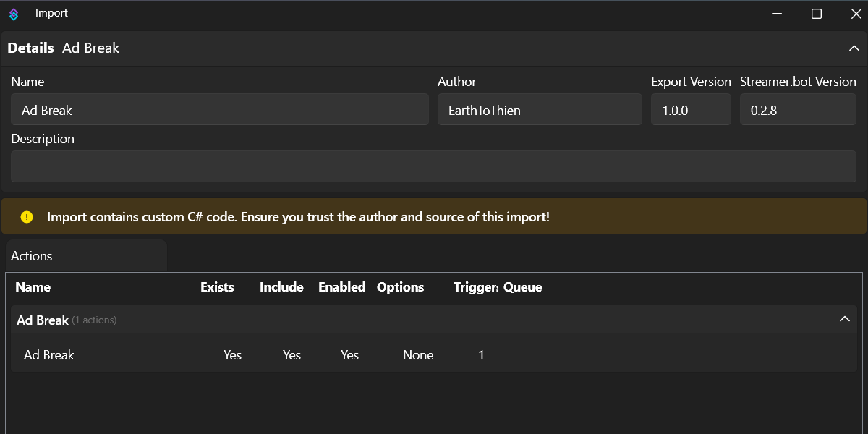Collapse the Ad Break actions group
Screen dimensions: 868x434
[x=844, y=320]
